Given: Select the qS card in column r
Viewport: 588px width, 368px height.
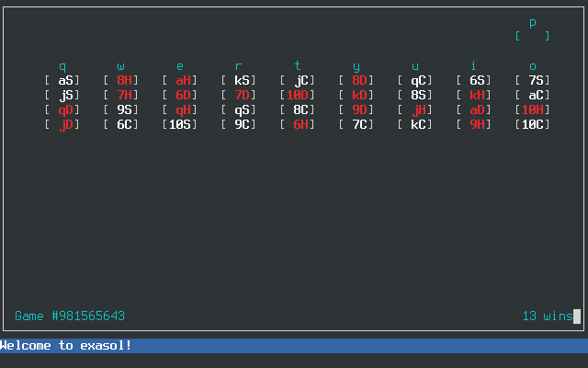Looking at the screenshot, I should click(239, 109).
